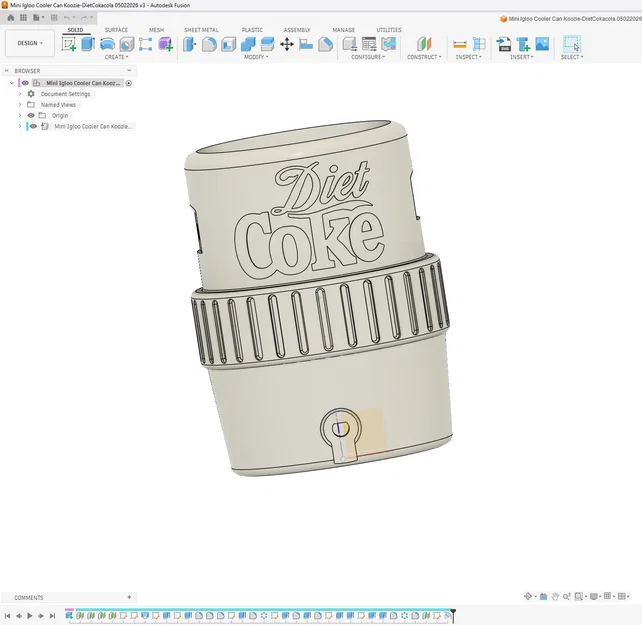642x625 pixels.
Task: Click the Combine tool icon
Action: [x=248, y=44]
